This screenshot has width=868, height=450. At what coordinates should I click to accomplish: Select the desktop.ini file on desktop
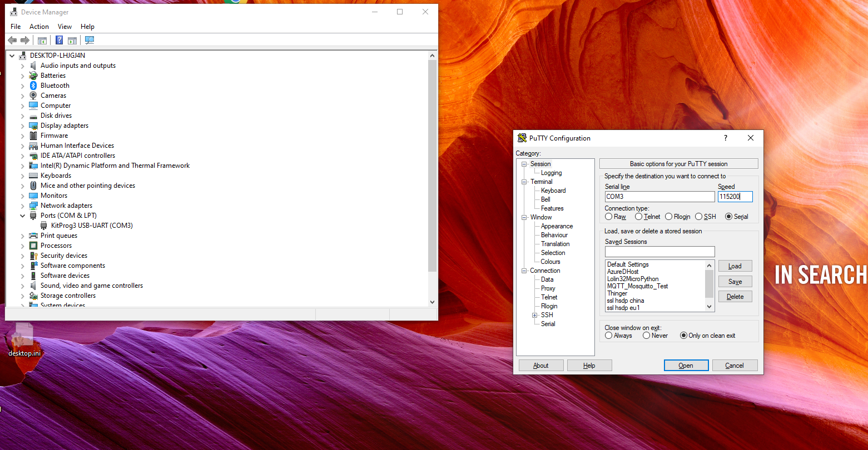coord(24,340)
